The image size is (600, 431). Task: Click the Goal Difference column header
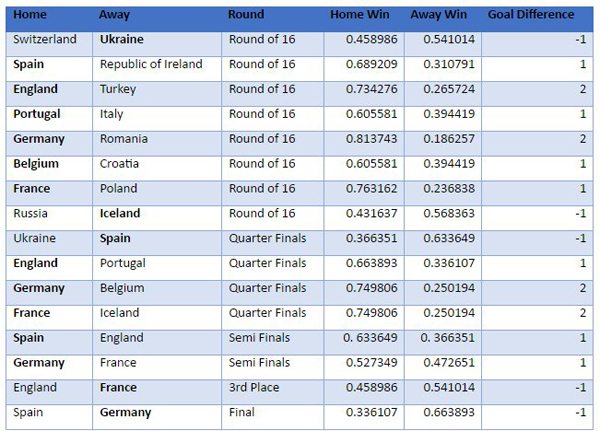point(531,15)
